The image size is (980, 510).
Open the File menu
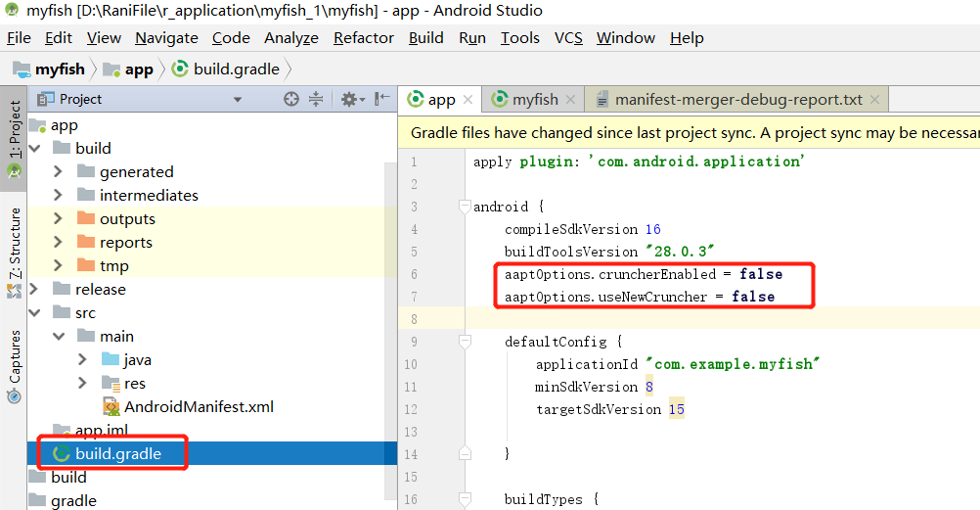pos(19,38)
